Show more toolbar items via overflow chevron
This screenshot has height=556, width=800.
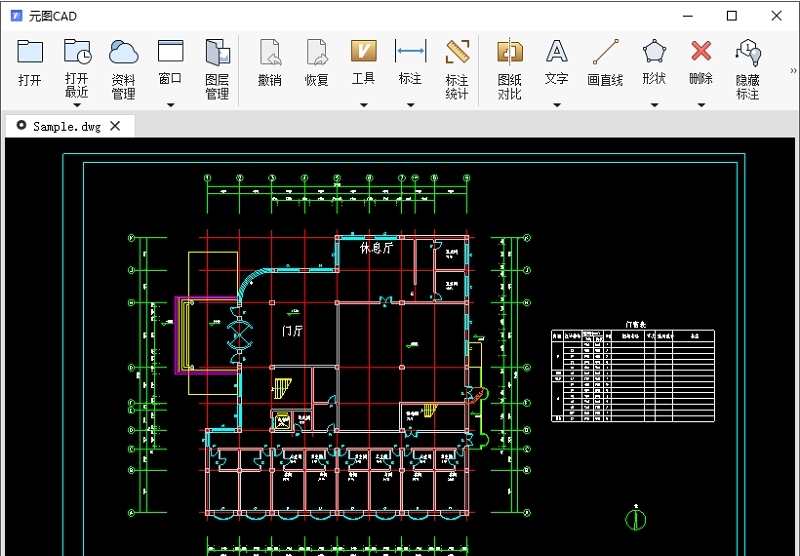click(x=793, y=70)
